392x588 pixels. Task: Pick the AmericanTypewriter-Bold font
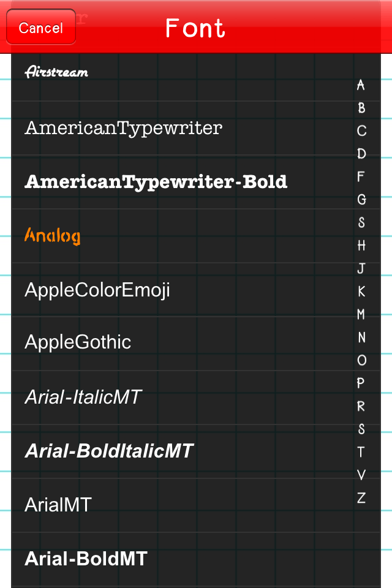pos(156,181)
